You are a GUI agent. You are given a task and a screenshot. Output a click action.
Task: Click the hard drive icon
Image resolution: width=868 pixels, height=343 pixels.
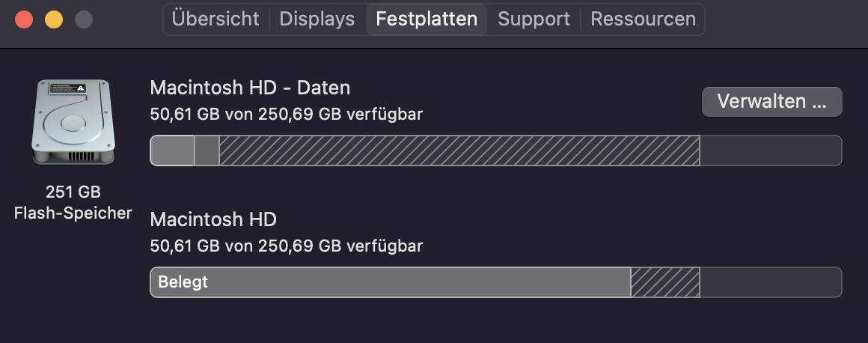click(x=73, y=122)
